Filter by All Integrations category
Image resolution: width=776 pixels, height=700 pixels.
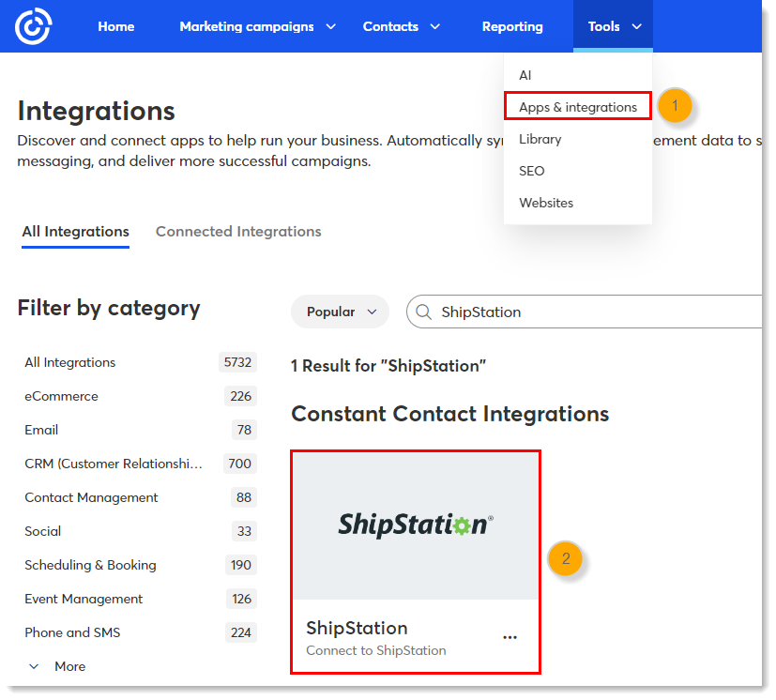click(69, 362)
